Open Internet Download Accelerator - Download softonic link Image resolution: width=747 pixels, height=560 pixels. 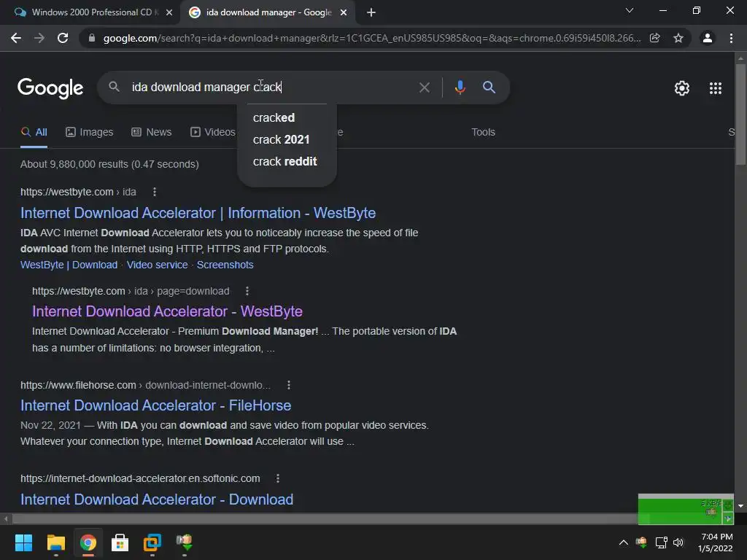(157, 499)
